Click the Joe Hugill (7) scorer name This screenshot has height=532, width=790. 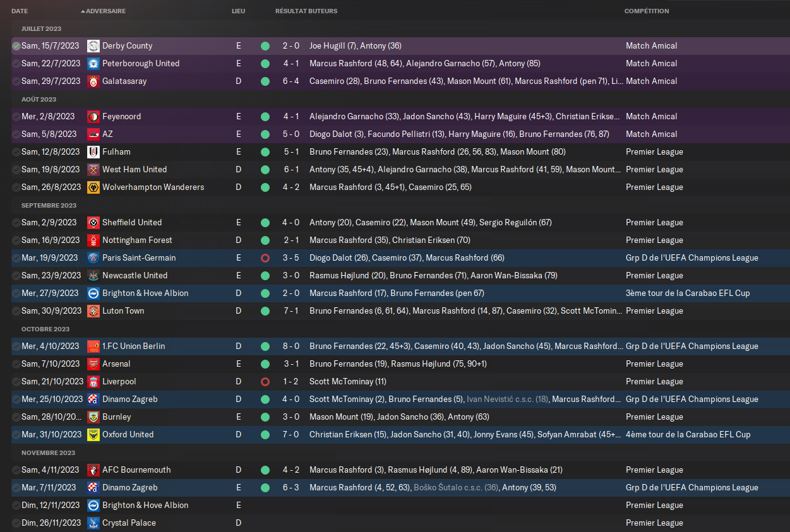click(333, 46)
